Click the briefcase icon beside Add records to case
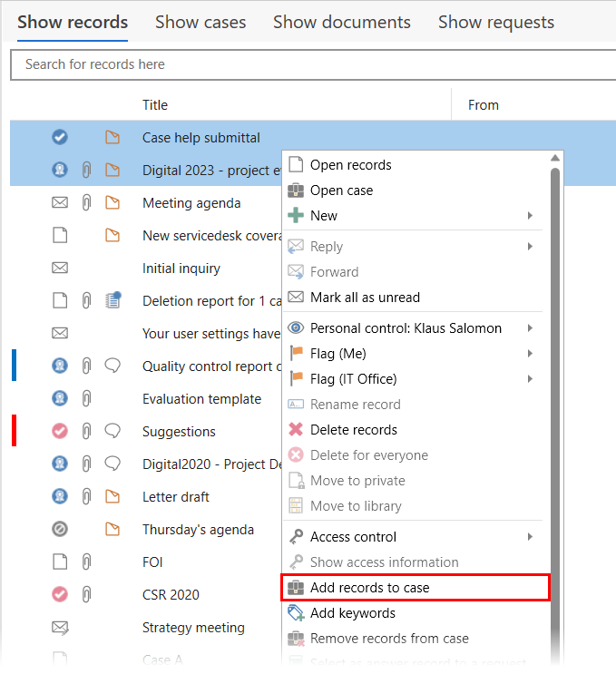The height and width of the screenshot is (674, 616). pos(296,588)
